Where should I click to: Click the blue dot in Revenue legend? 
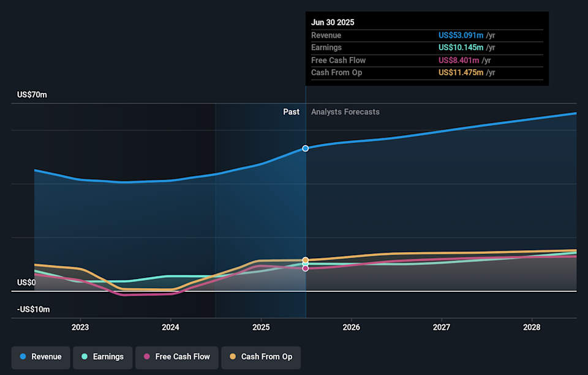tap(23, 357)
